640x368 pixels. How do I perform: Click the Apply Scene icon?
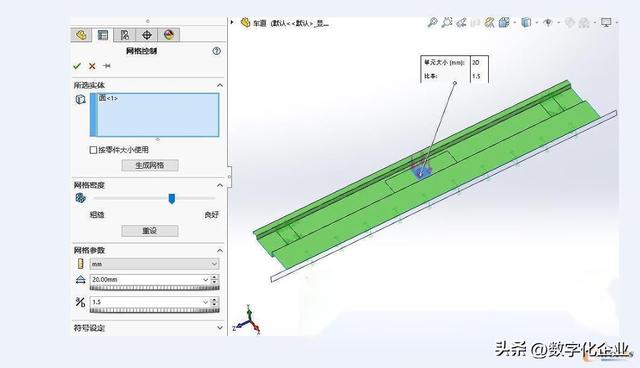584,22
